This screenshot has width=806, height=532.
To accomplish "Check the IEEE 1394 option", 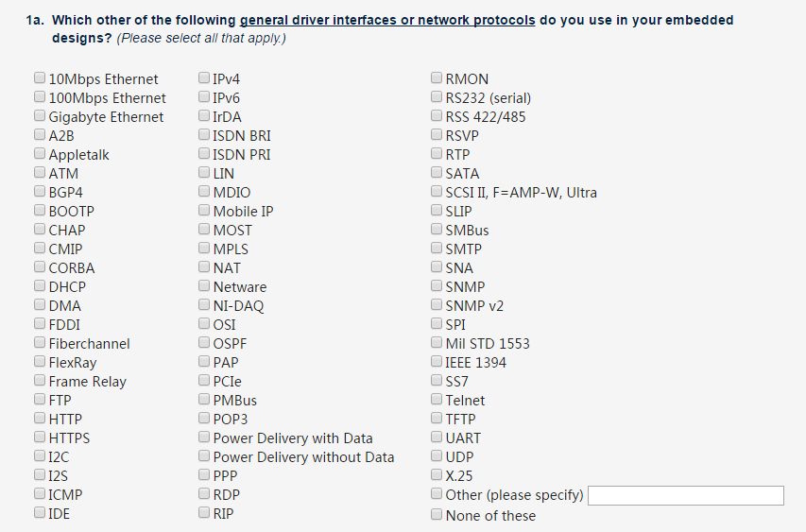I will 437,361.
